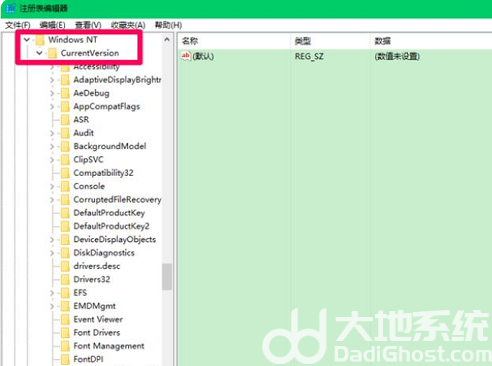Click the drivers.desc folder icon
The width and height of the screenshot is (492, 366).
[65, 266]
